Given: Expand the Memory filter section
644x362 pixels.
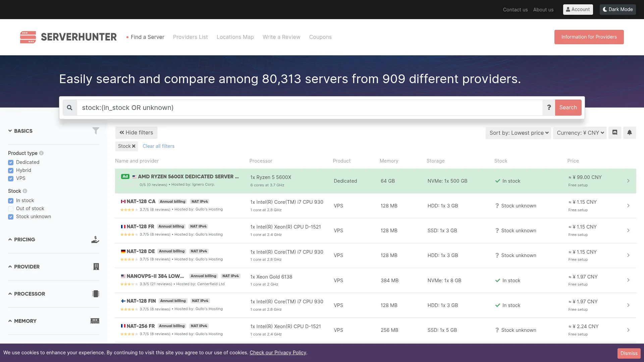Looking at the screenshot, I should coord(22,321).
